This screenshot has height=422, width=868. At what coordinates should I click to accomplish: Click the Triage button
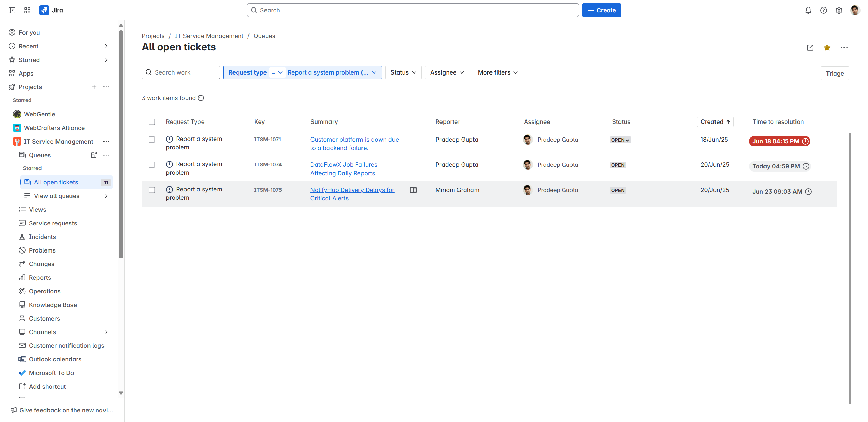coord(835,74)
